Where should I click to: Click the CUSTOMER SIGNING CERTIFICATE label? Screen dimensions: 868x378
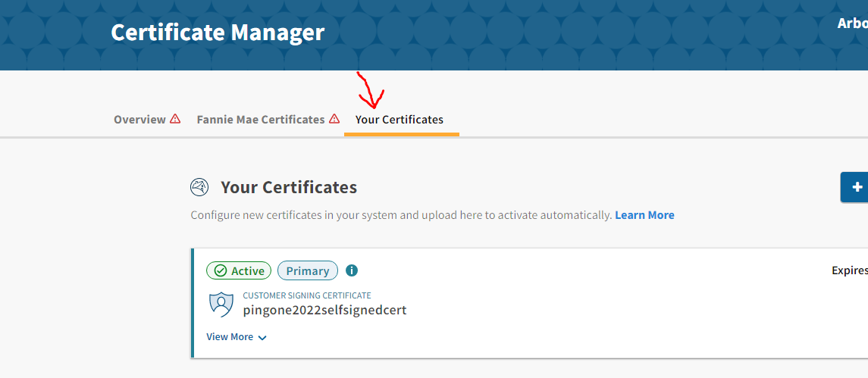point(306,295)
